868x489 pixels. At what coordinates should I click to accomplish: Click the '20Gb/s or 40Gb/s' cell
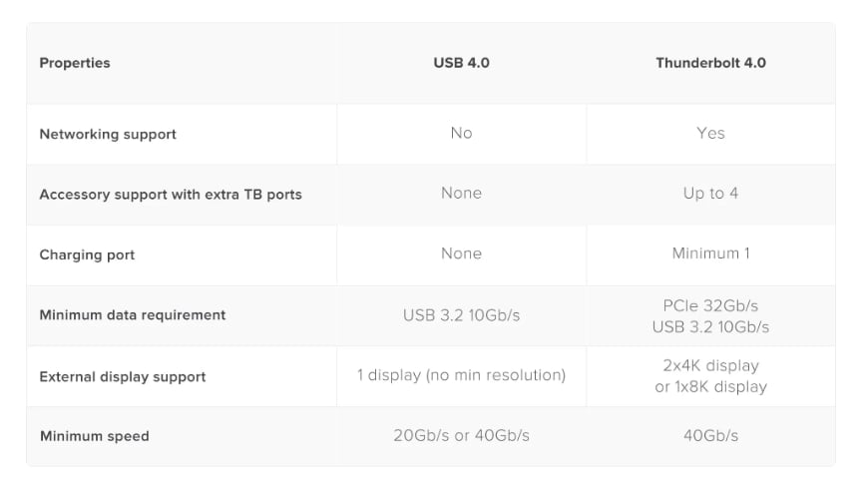(x=461, y=435)
